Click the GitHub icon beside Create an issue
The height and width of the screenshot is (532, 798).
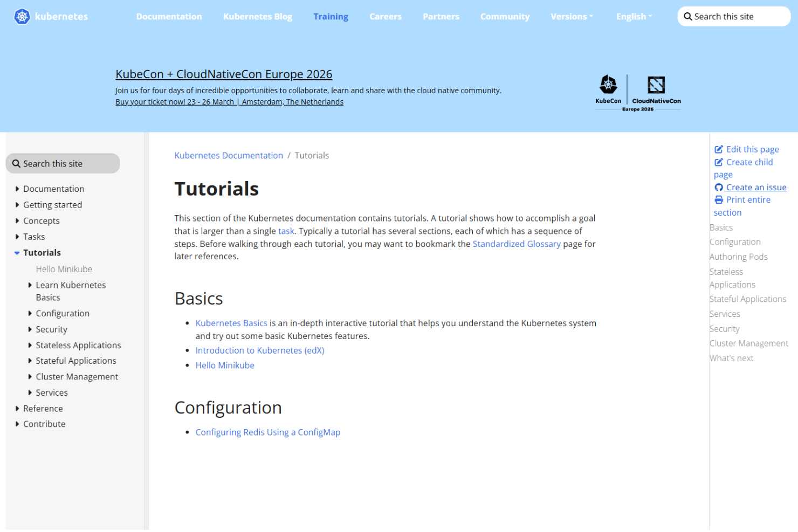[719, 188]
